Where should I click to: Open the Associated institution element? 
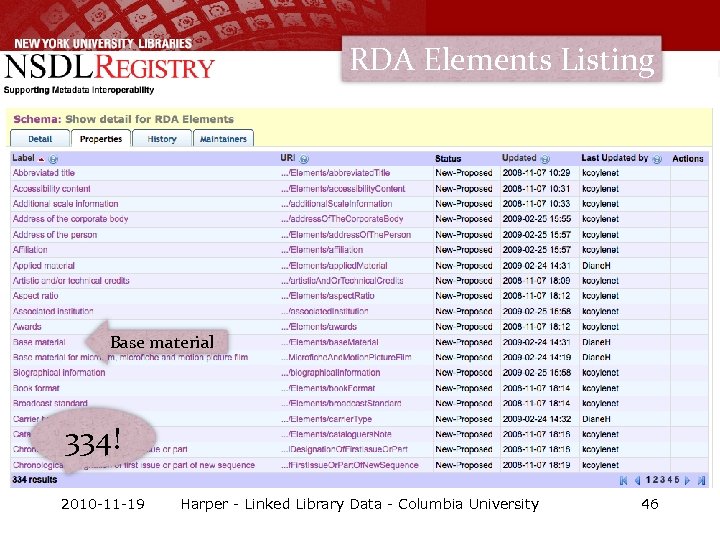pos(53,311)
